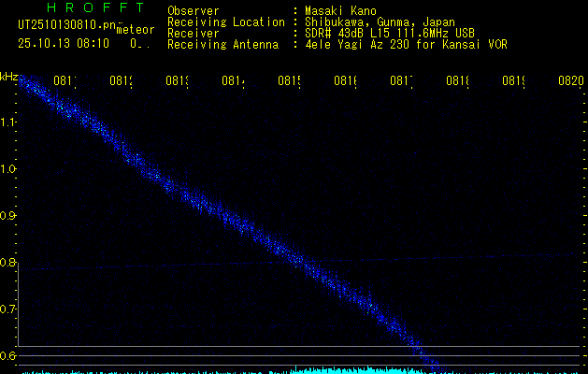The image size is (588, 374).
Task: Click the 'Observer' field label
Action: 193,10
